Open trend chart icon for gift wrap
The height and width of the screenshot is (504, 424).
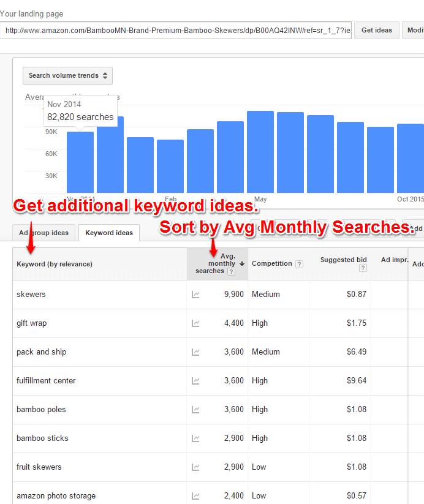(195, 323)
